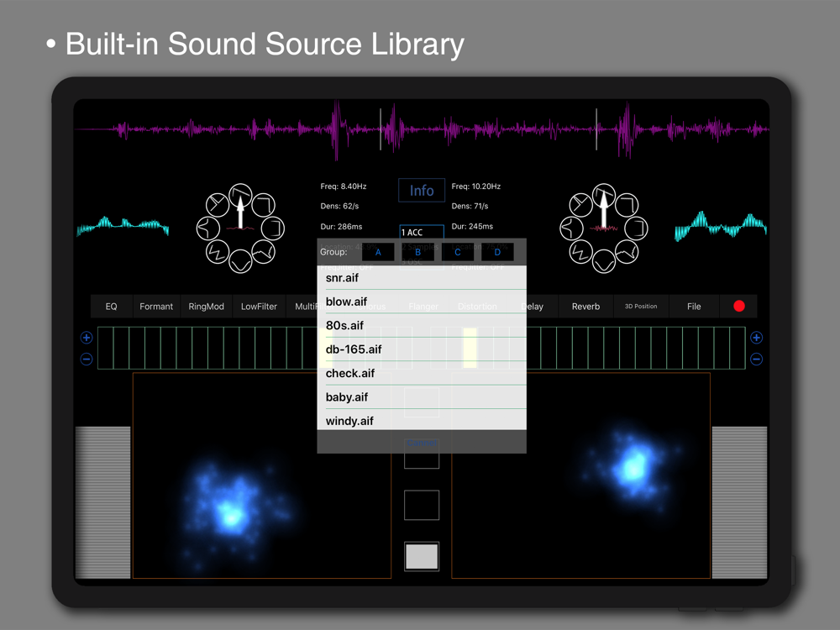The height and width of the screenshot is (630, 840).
Task: Click the white arrow in the right envelope wheel
Action: 604,210
